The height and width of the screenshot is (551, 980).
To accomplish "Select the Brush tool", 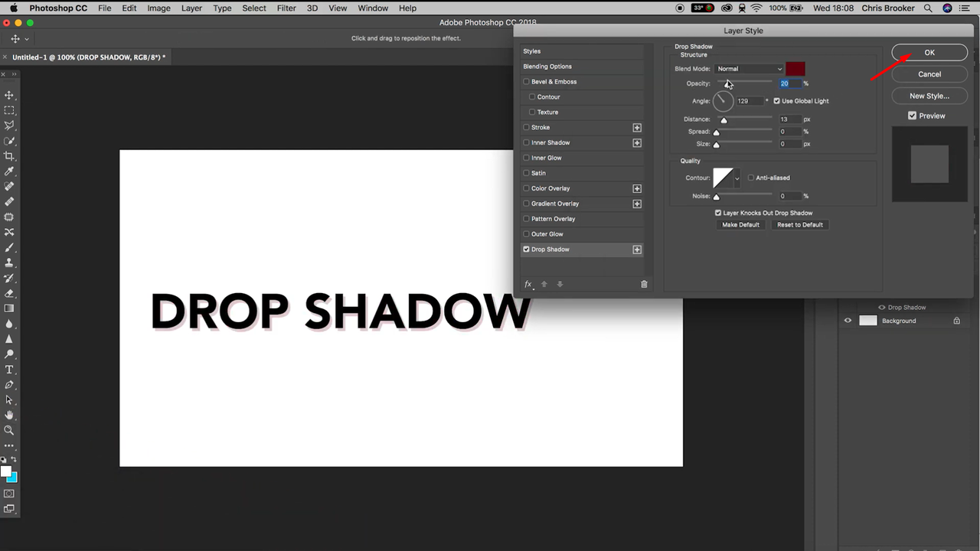I will point(10,247).
